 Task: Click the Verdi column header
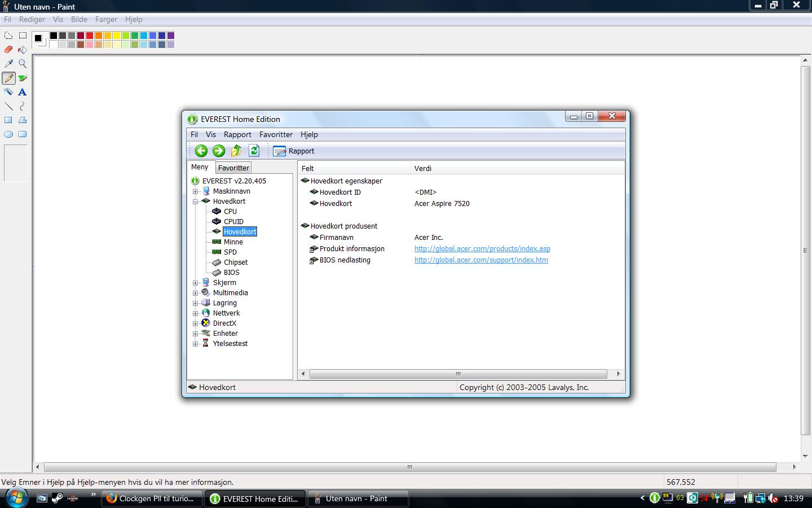(x=517, y=168)
